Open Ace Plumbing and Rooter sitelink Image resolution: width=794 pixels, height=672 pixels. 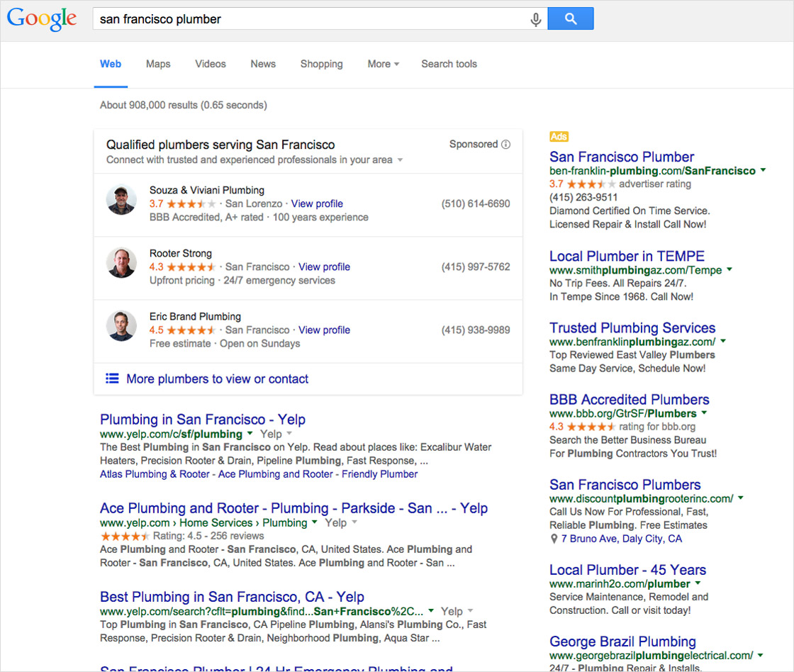click(276, 474)
